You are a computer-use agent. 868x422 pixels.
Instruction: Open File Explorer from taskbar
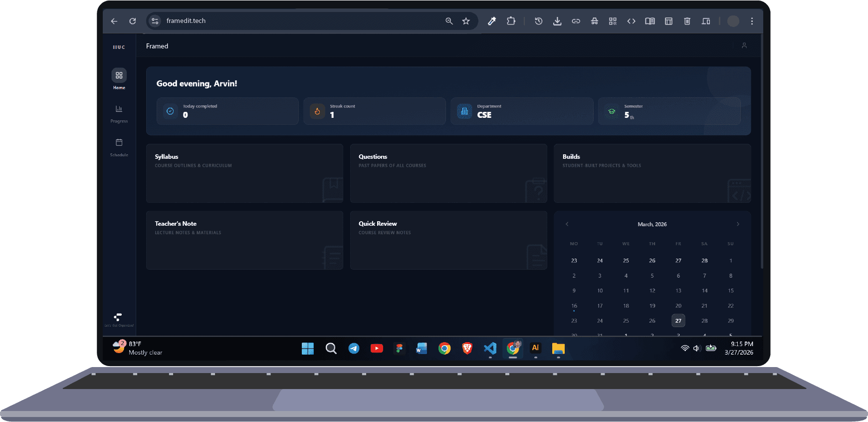point(558,349)
